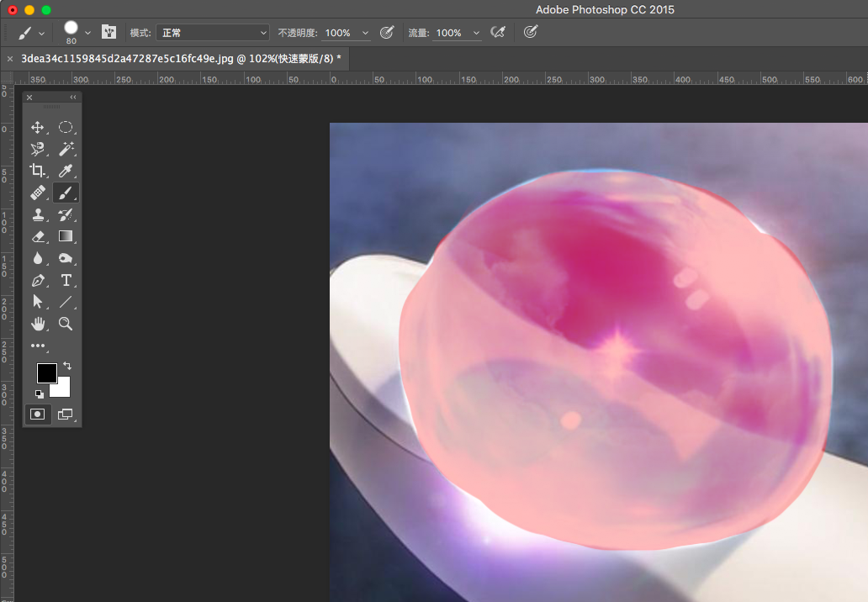Select the Pen tool
This screenshot has height=602, width=868.
tap(38, 281)
